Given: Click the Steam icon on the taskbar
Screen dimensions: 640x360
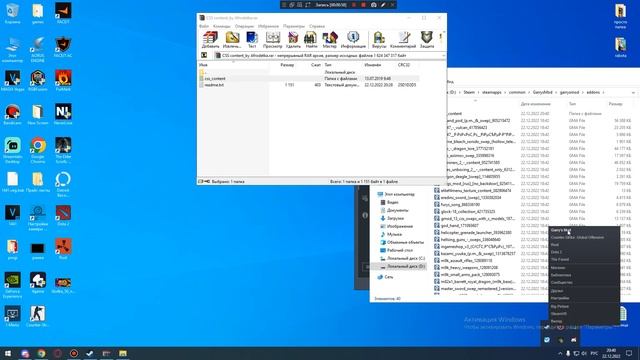Looking at the screenshot, I should pyautogui.click(x=90, y=353).
